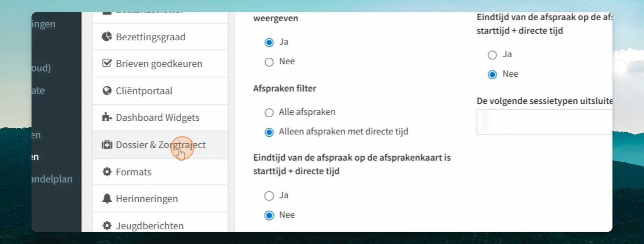Click the sessietypen uitsluiten input field
This screenshot has width=644, height=244.
544,122
